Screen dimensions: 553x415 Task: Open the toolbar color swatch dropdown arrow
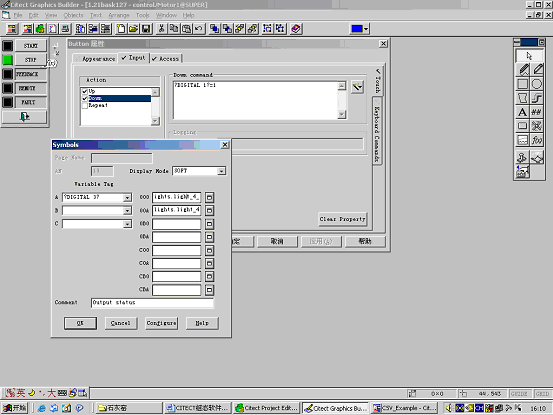(x=366, y=29)
